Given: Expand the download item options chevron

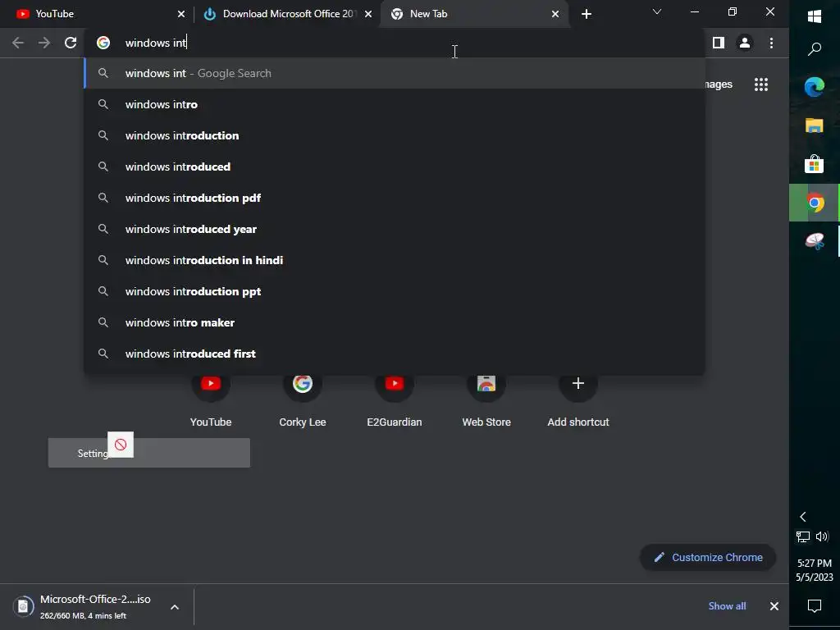Looking at the screenshot, I should point(175,607).
